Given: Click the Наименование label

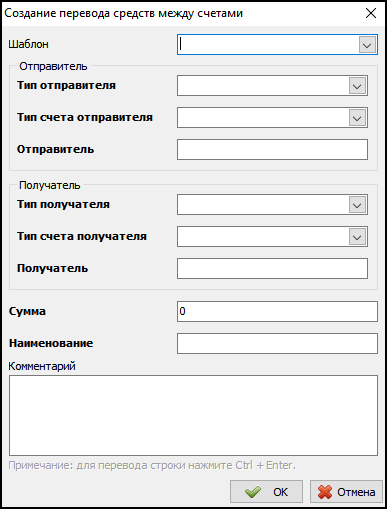Looking at the screenshot, I should [x=51, y=343].
